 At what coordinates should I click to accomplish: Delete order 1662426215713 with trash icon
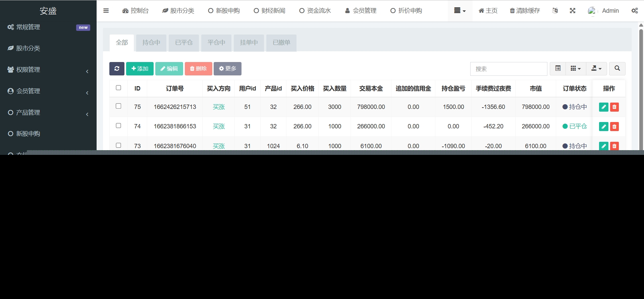tap(614, 107)
